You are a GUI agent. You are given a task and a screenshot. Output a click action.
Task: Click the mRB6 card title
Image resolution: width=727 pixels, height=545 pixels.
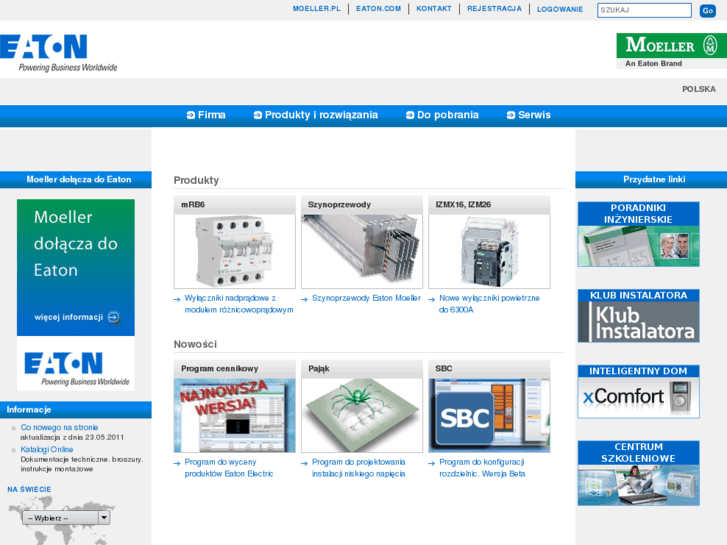[193, 205]
